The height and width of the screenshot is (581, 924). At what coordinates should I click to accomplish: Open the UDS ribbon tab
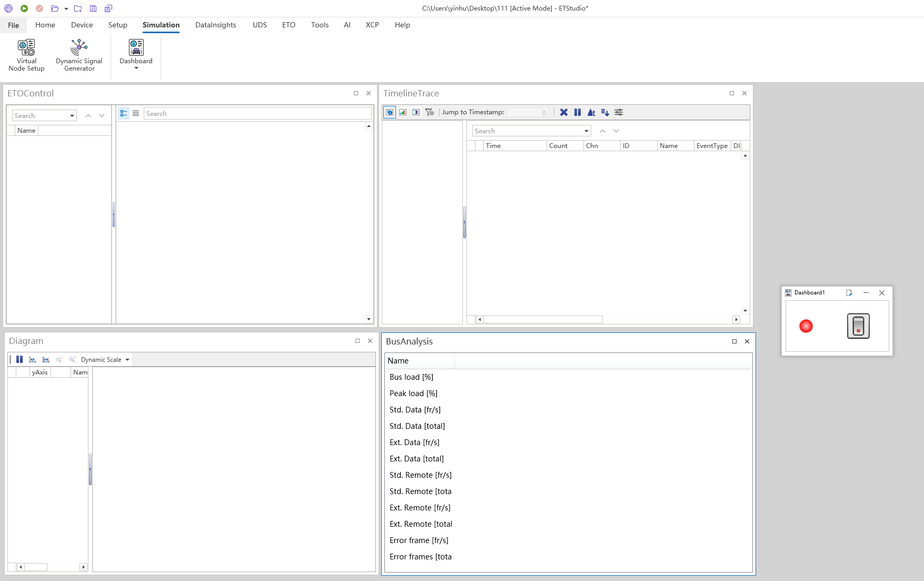click(260, 25)
